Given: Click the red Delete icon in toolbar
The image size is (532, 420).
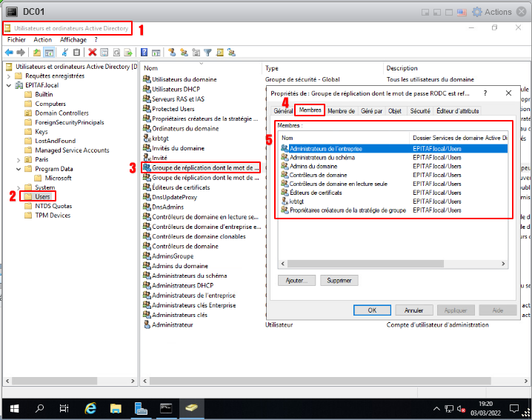Looking at the screenshot, I should (93, 53).
